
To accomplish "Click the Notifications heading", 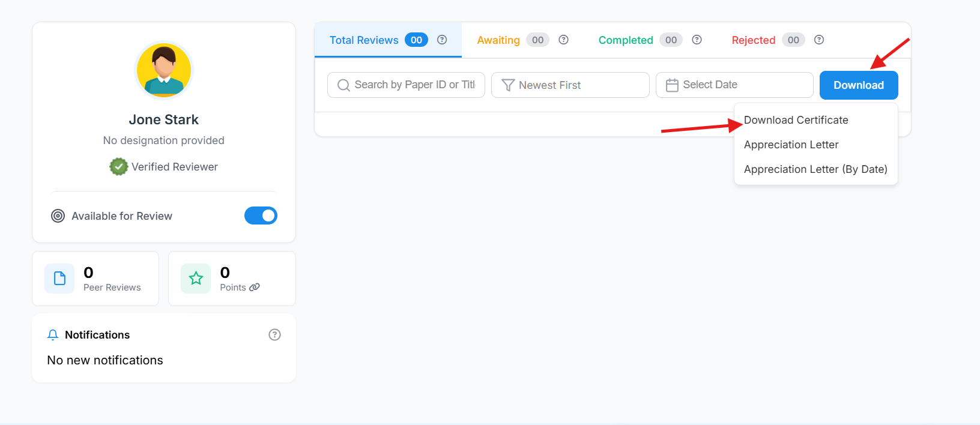I will (97, 335).
